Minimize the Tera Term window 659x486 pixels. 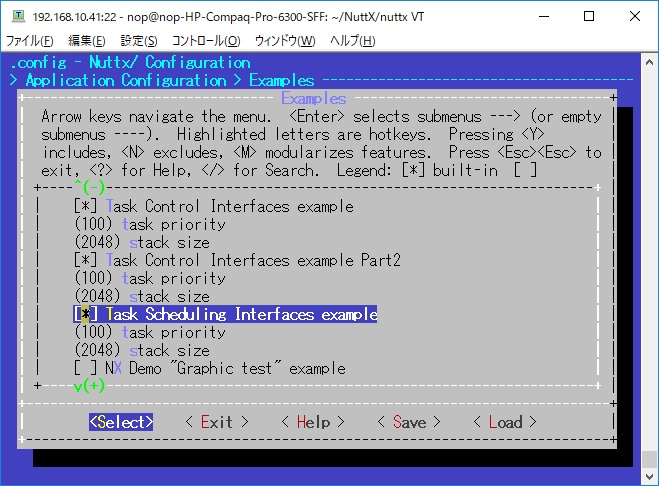(544, 16)
